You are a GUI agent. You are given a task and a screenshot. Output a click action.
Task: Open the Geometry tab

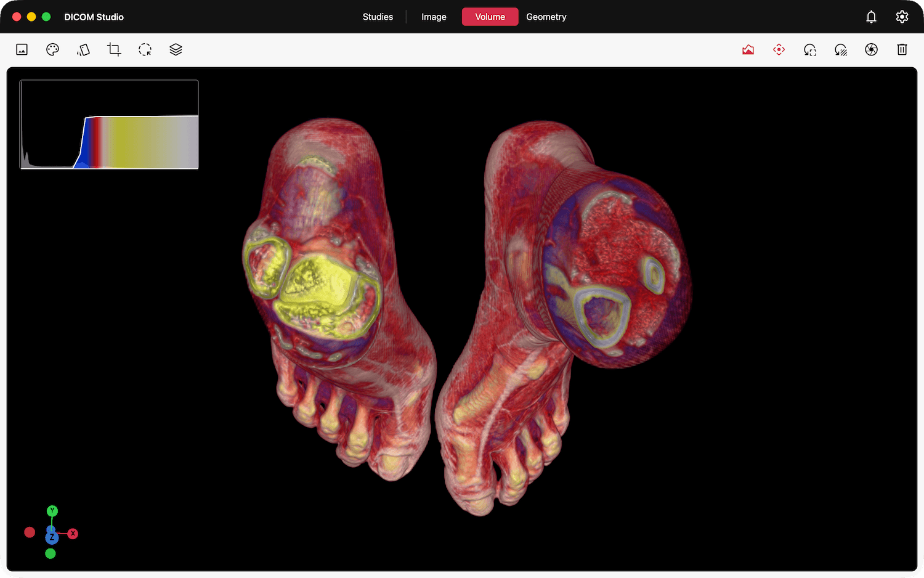click(546, 17)
